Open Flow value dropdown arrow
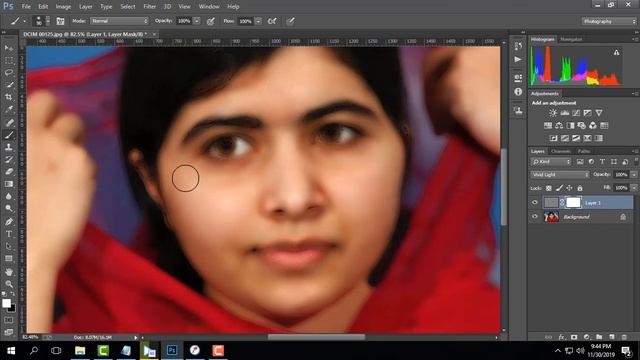 258,21
